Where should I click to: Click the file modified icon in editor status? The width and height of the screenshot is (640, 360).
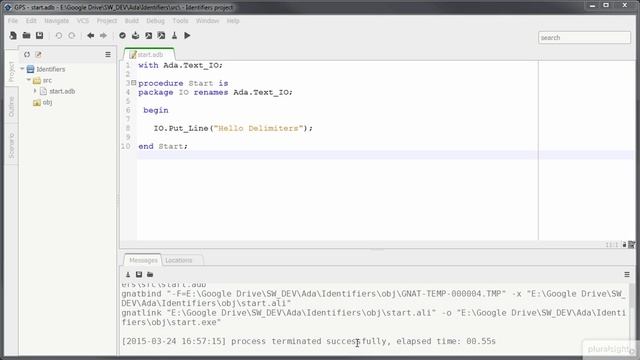[631, 245]
